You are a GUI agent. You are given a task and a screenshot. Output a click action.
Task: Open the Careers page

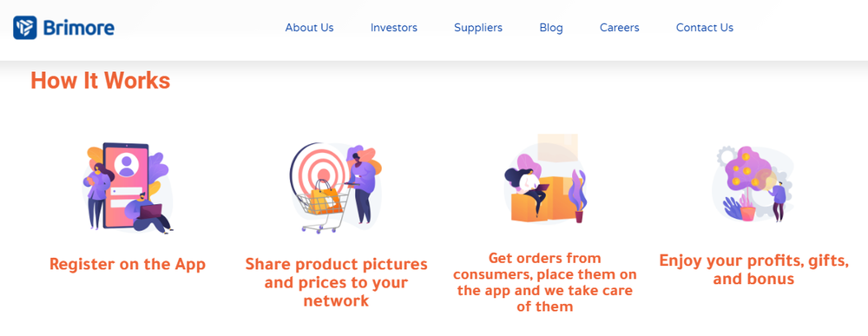[x=620, y=28]
